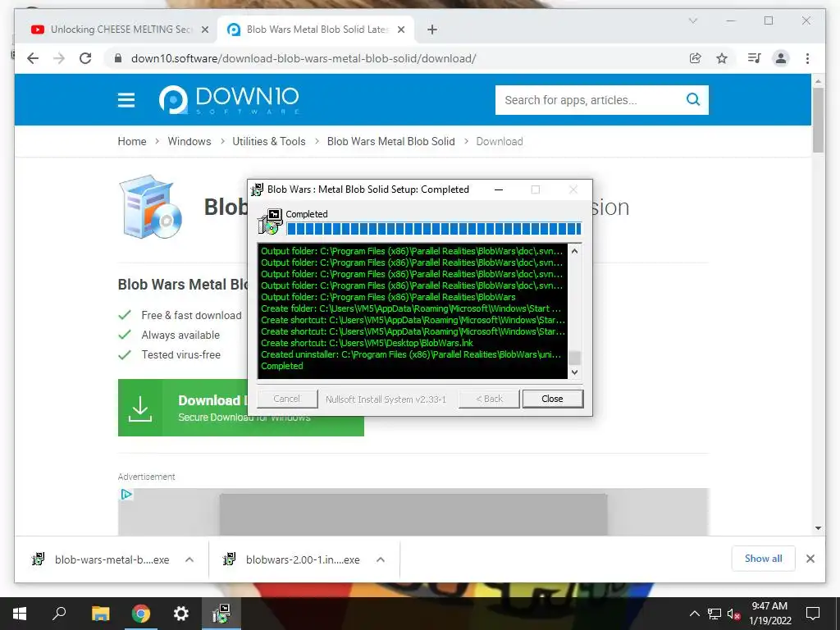Open Utilities & Tools breadcrumb
Viewport: 840px width, 630px height.
pyautogui.click(x=269, y=141)
